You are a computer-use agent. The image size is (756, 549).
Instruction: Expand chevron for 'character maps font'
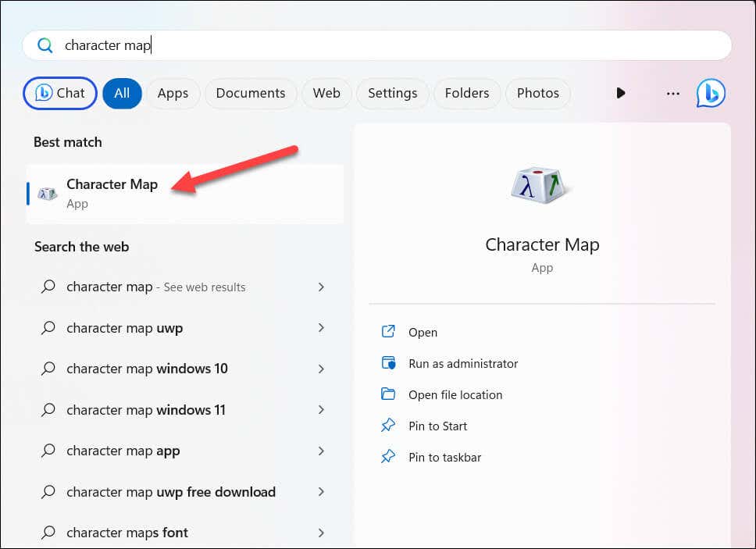[321, 533]
